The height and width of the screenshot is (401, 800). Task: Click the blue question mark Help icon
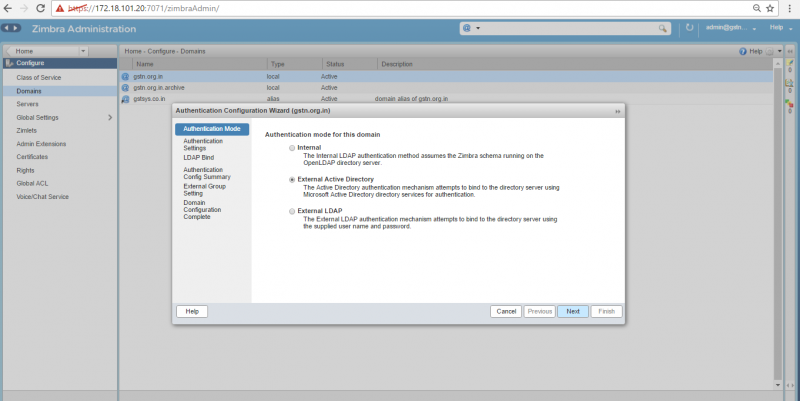(743, 51)
